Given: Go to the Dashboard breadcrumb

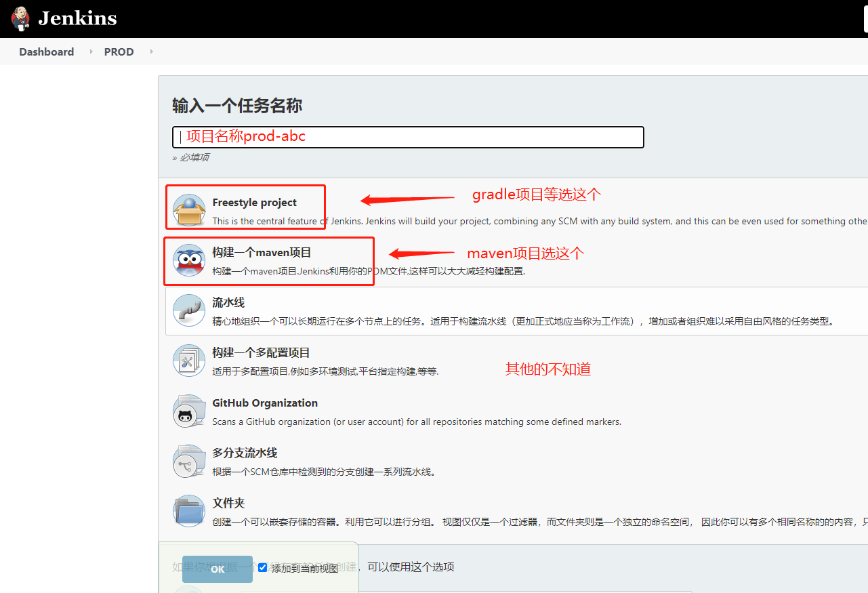Looking at the screenshot, I should tap(46, 52).
